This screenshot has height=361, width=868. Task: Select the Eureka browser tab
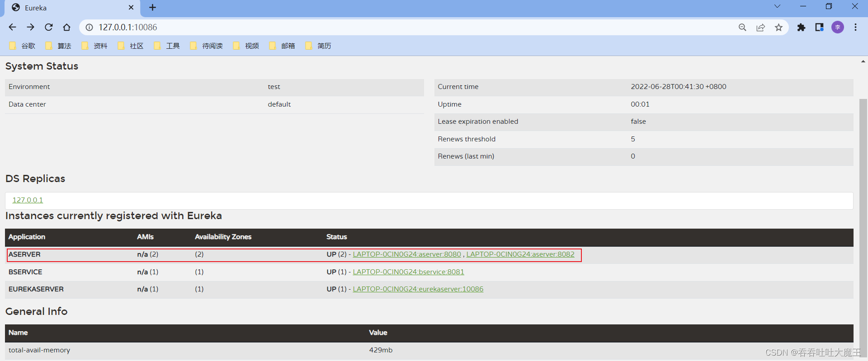[72, 8]
